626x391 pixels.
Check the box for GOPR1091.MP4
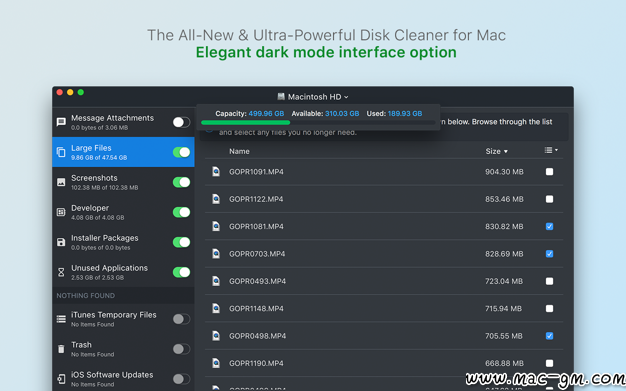(x=549, y=172)
